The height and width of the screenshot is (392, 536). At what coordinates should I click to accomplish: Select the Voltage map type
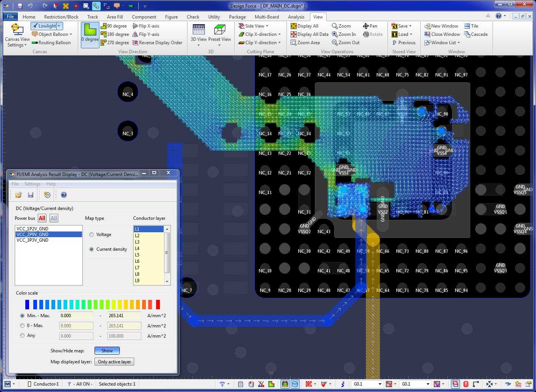point(91,235)
